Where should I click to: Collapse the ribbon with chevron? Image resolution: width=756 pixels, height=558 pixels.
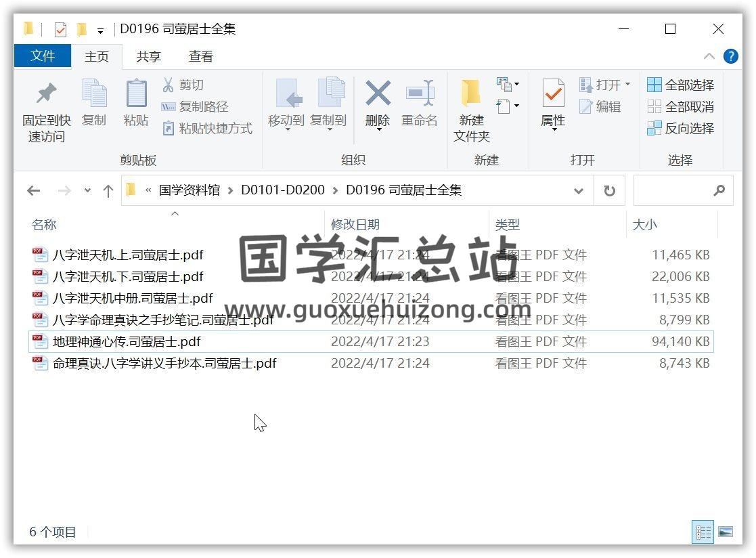point(709,57)
